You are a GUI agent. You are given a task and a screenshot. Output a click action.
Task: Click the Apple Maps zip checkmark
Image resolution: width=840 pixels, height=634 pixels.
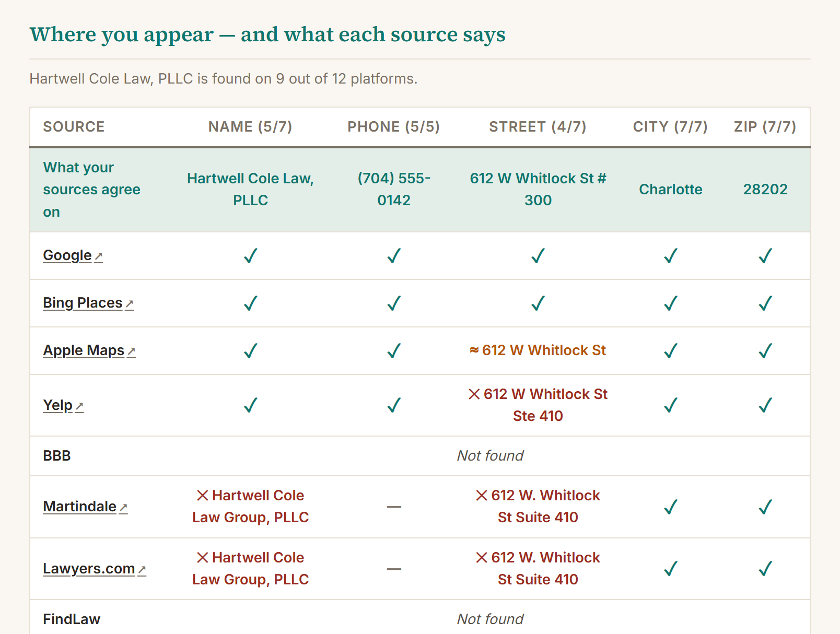click(x=765, y=351)
